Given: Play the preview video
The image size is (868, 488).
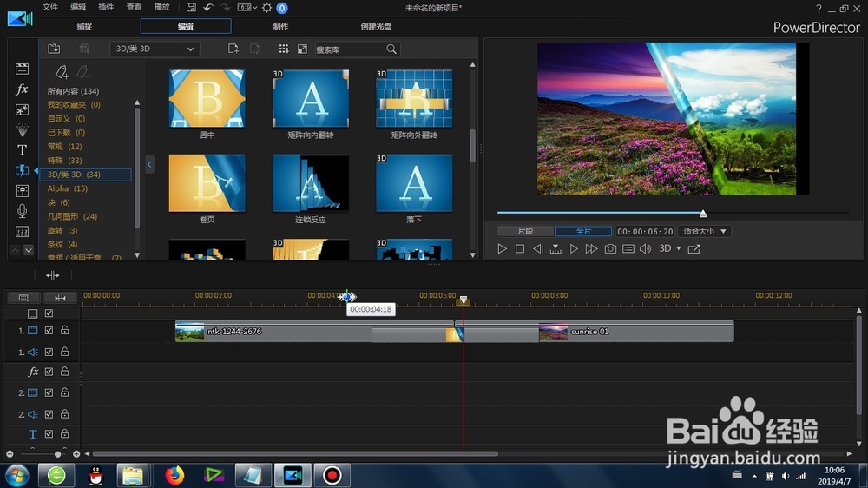Looking at the screenshot, I should (x=502, y=248).
